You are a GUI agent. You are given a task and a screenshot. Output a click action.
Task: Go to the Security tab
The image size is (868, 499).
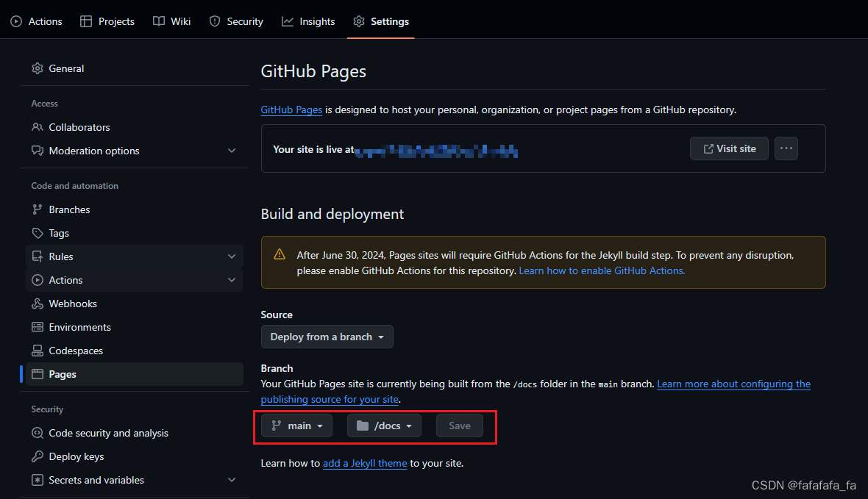point(236,21)
